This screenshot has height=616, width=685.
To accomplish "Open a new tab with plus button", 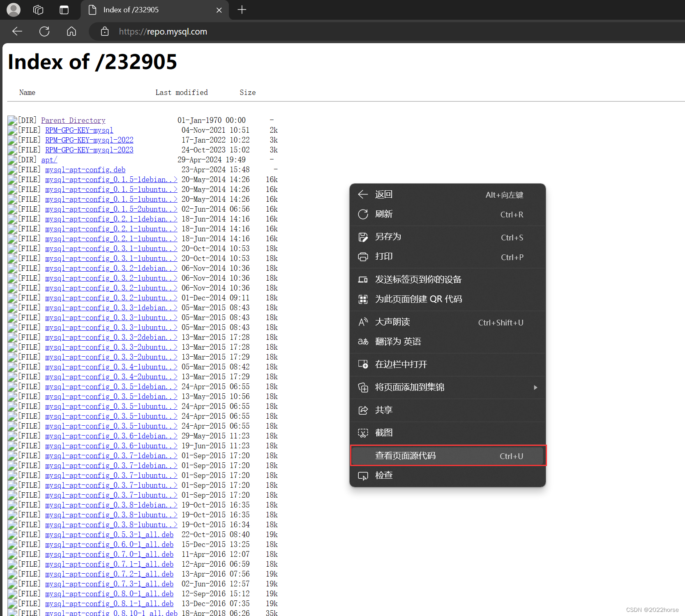I will (x=242, y=10).
